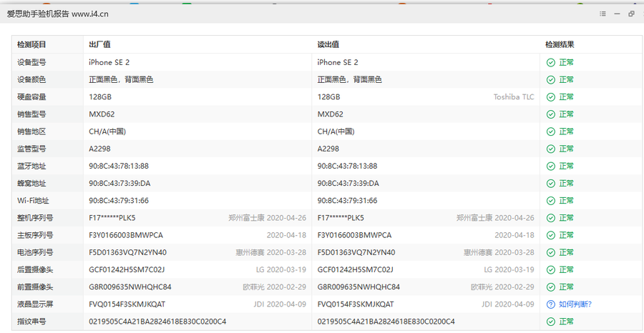644x333 pixels.
Task: Select the read 销售型号 value MXD62
Action: click(x=331, y=114)
